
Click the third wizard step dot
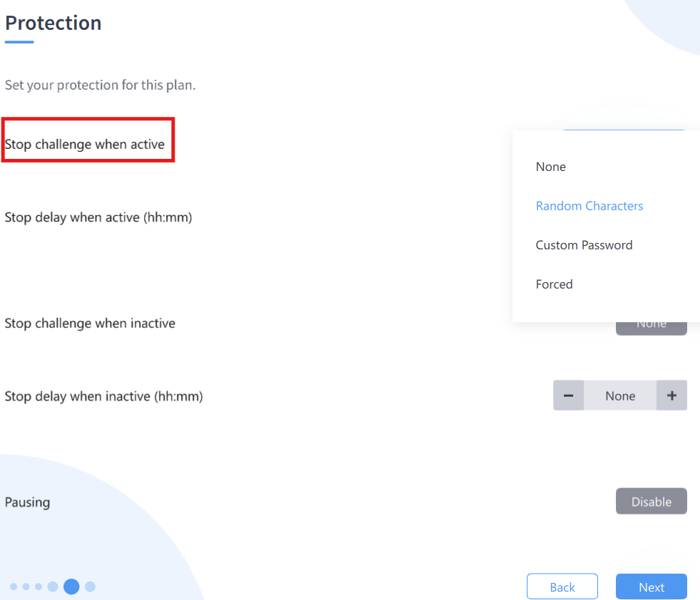click(38, 586)
